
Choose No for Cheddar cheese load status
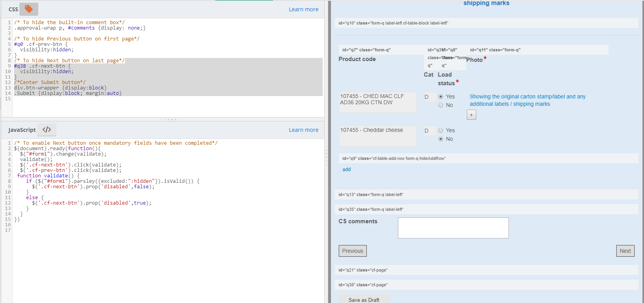click(x=441, y=139)
